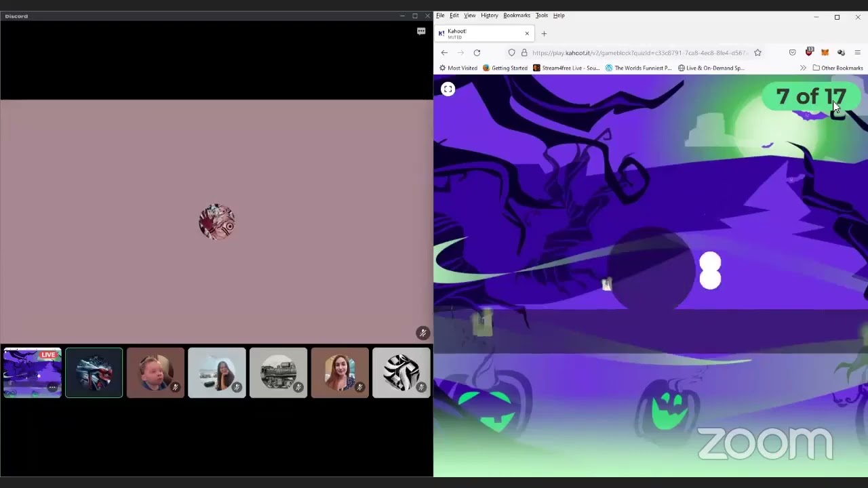Show more bookmarks with the chevron

coord(803,68)
